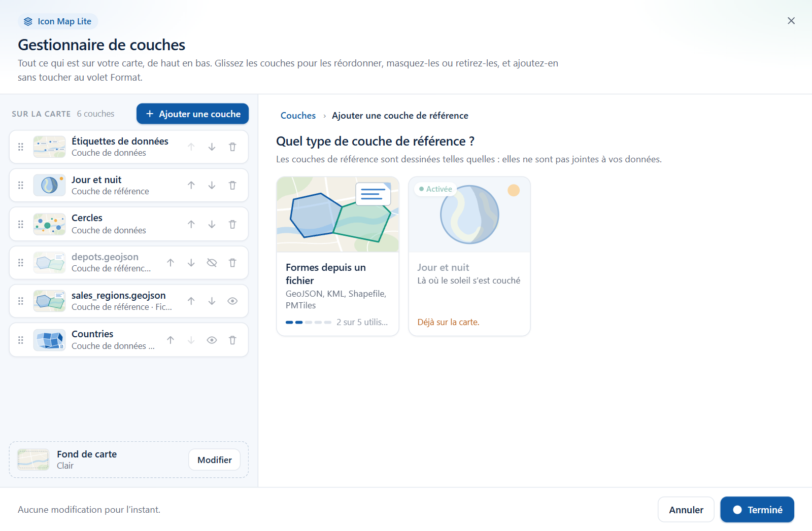Image resolution: width=812 pixels, height=531 pixels.
Task: Click Aucune modification pour l'instant status
Action: pyautogui.click(x=89, y=510)
